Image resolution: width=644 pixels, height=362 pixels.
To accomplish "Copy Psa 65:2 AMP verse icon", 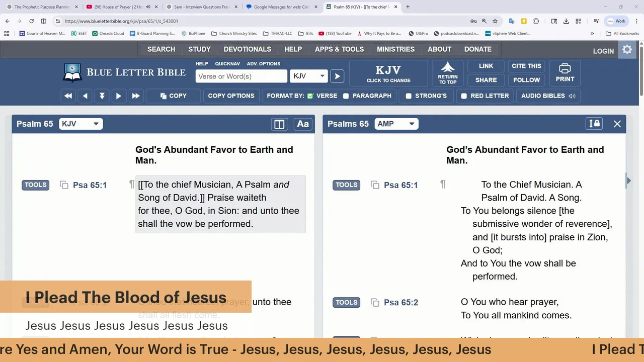I will coord(375,302).
